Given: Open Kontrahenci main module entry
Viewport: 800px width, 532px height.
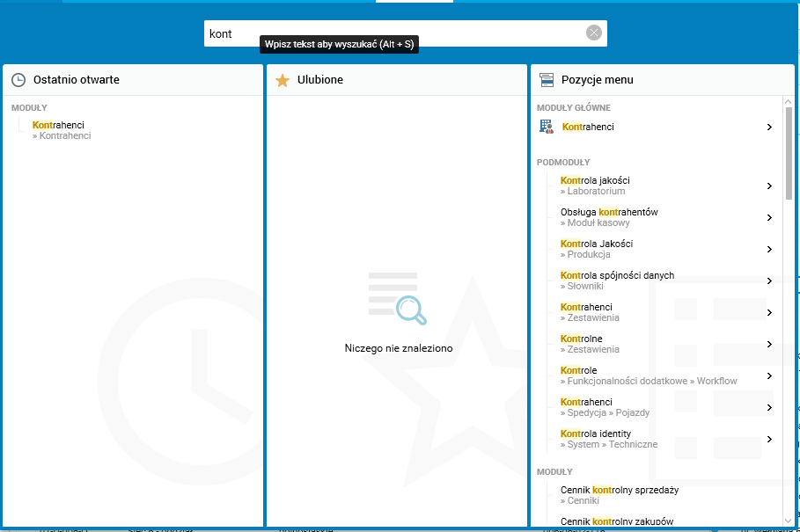Looking at the screenshot, I should tap(588, 127).
